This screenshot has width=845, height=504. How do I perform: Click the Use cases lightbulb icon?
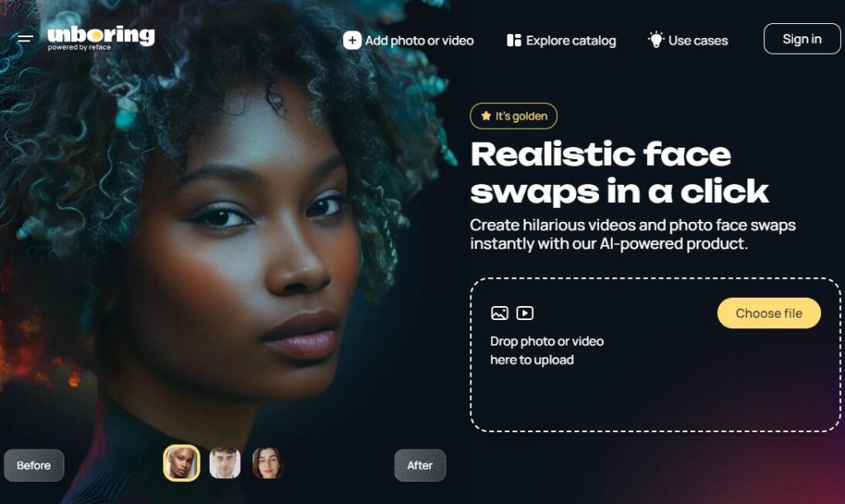[x=656, y=40]
